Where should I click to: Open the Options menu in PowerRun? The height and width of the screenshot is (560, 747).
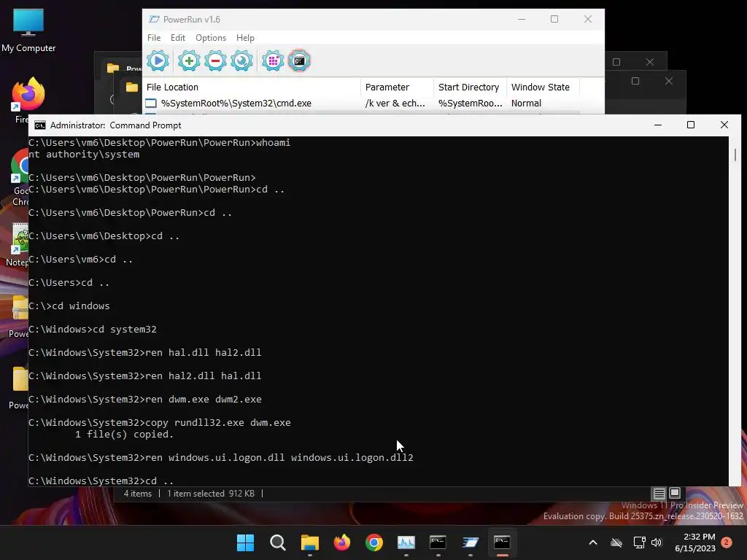211,38
